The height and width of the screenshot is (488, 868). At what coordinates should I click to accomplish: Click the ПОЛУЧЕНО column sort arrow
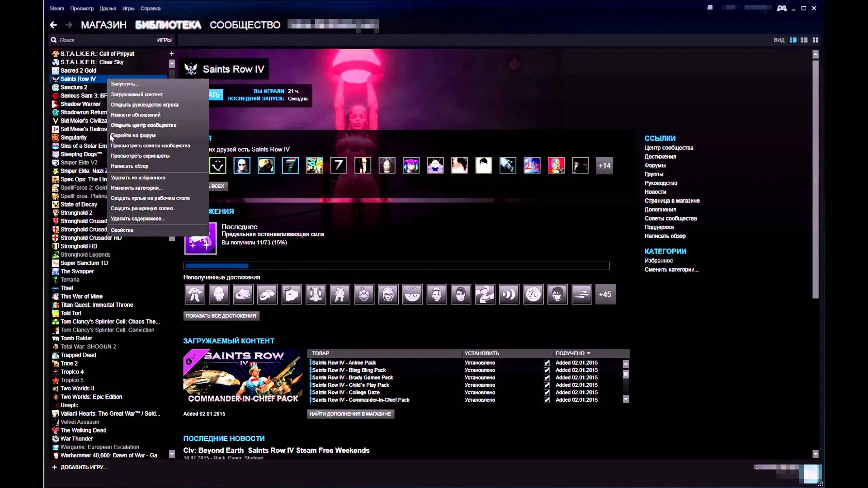tap(589, 353)
